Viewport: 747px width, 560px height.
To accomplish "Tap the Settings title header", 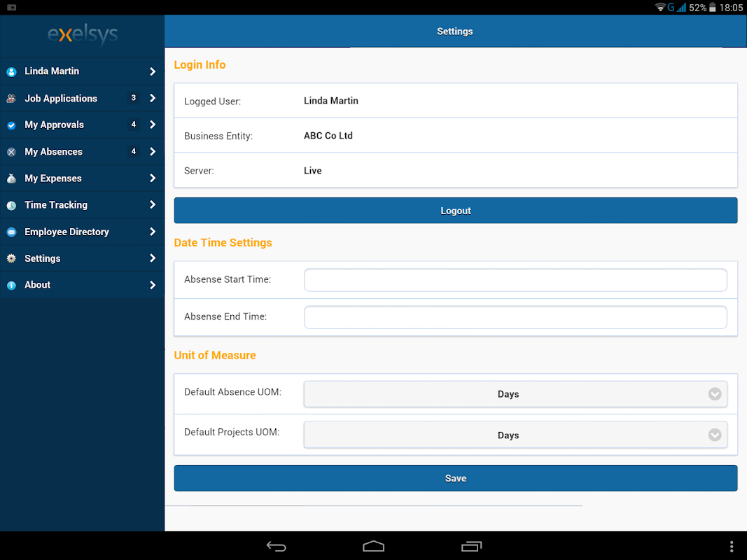I will click(455, 31).
